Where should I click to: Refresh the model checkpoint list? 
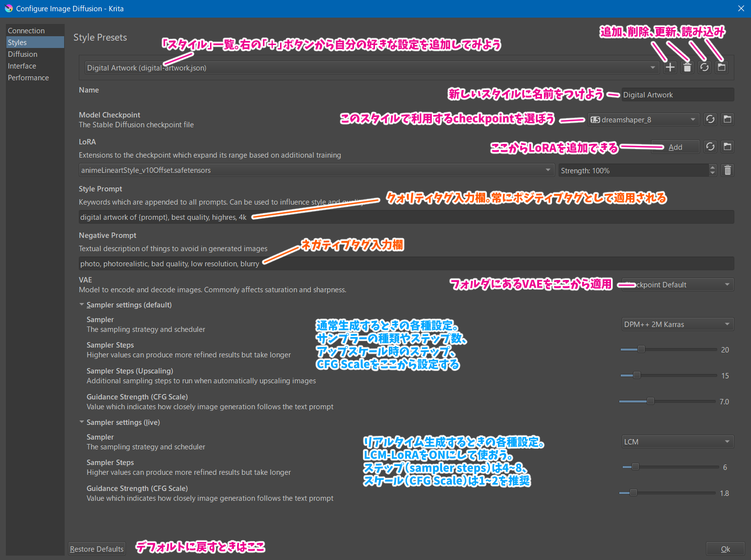(x=710, y=119)
